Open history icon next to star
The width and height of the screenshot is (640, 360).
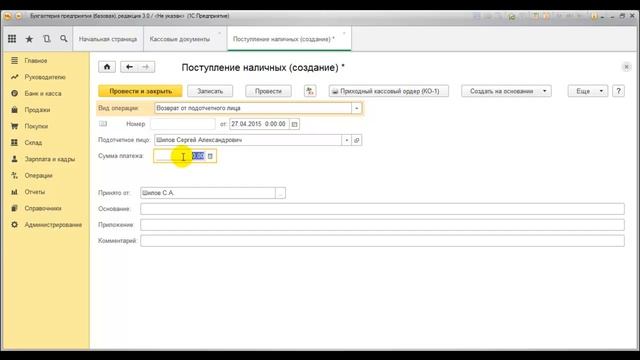point(47,39)
